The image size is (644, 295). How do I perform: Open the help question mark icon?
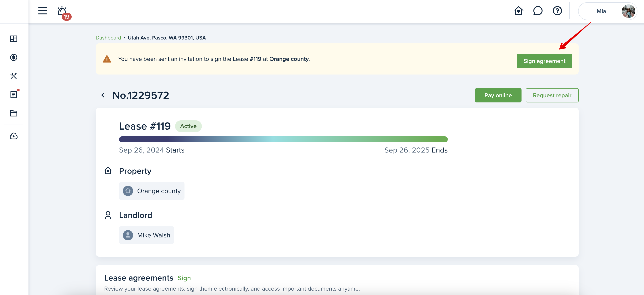pos(557,11)
